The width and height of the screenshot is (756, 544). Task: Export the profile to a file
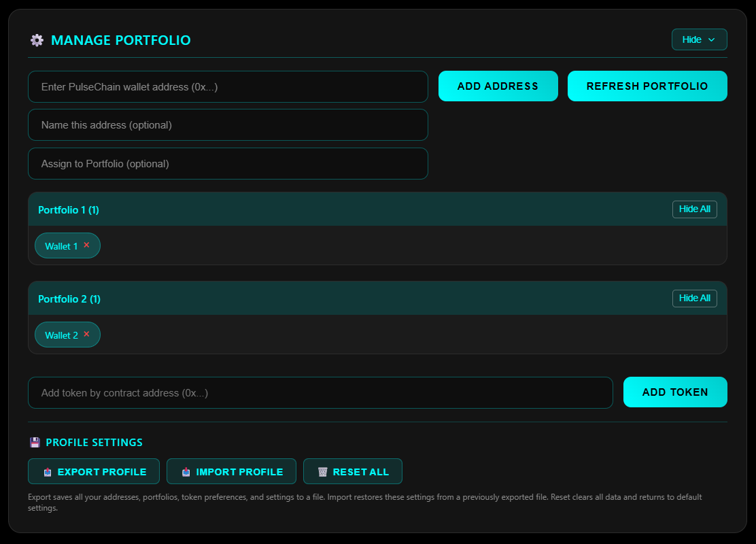(94, 471)
